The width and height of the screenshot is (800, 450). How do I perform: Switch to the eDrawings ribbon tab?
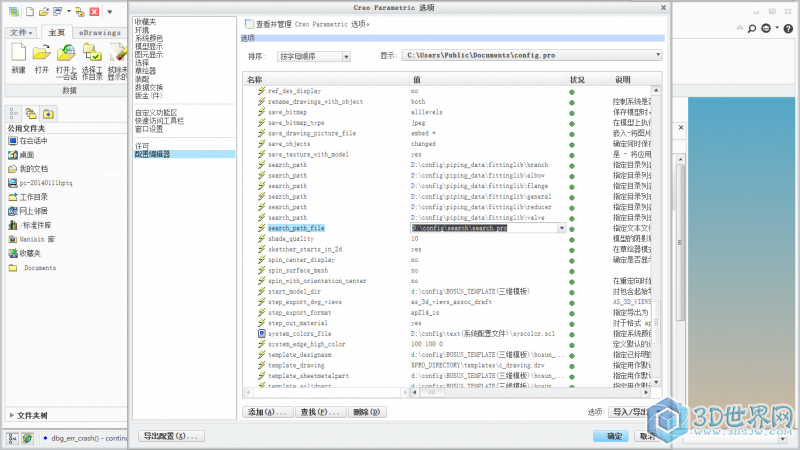(99, 33)
